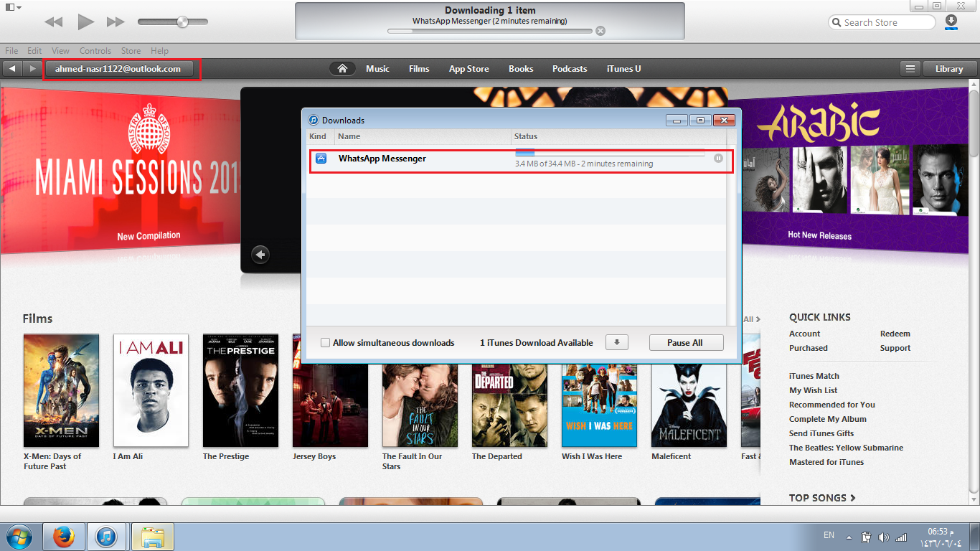Open Downloads via the top-right download arrow icon

[951, 22]
